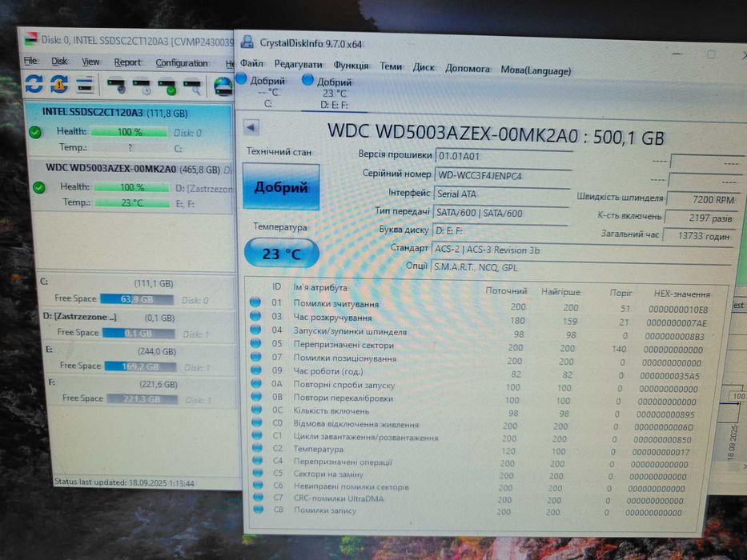Click the ACS-2 | ACS-3 Revision 3b standard field

pos(581,250)
